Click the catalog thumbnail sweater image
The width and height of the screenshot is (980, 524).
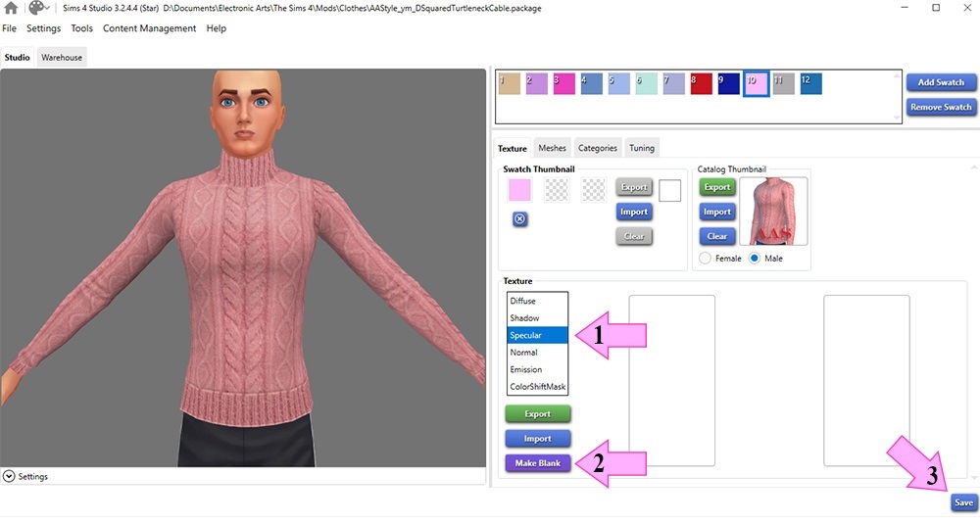click(x=773, y=211)
